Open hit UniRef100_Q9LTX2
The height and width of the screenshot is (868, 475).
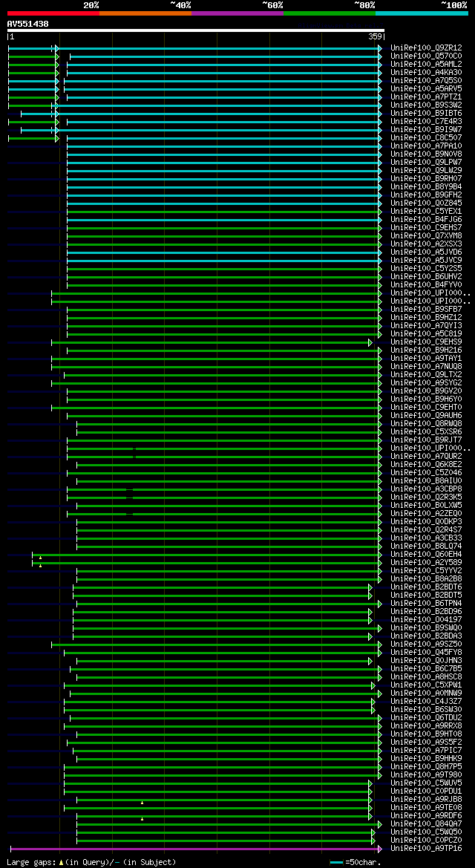426,375
